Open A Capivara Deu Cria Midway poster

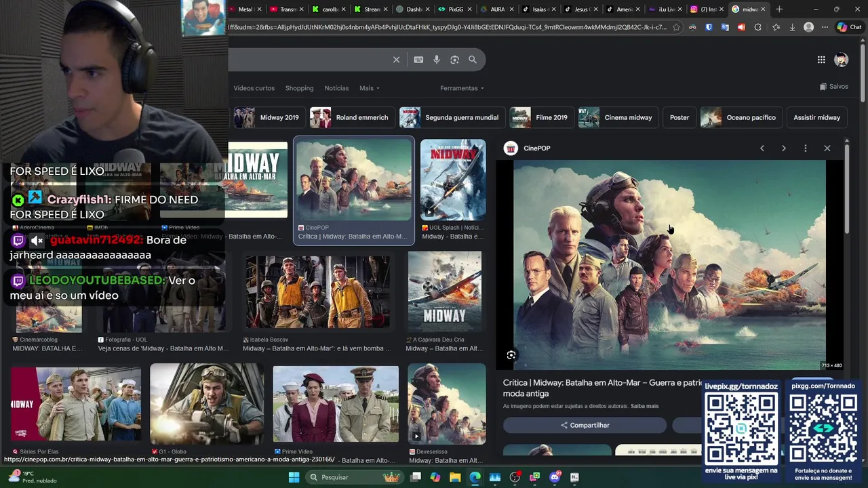[x=445, y=291]
